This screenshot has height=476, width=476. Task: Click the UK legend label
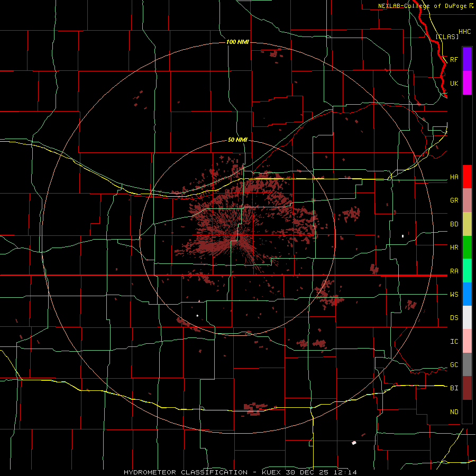(x=454, y=83)
